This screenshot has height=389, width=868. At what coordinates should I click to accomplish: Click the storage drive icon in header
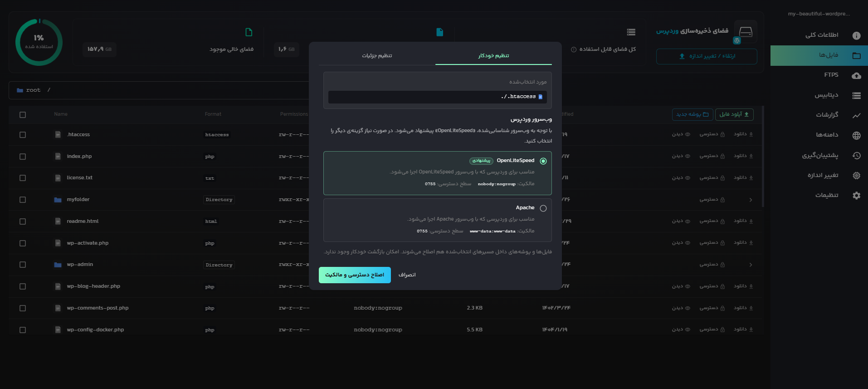(x=746, y=32)
